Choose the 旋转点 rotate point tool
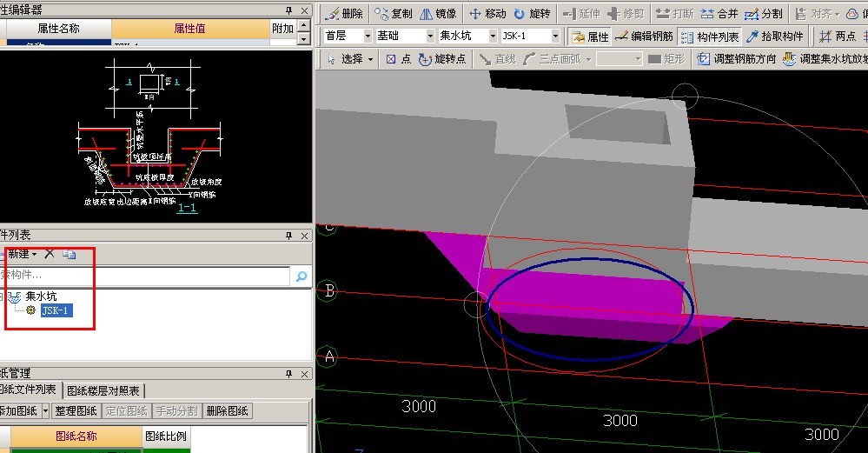 pos(441,59)
